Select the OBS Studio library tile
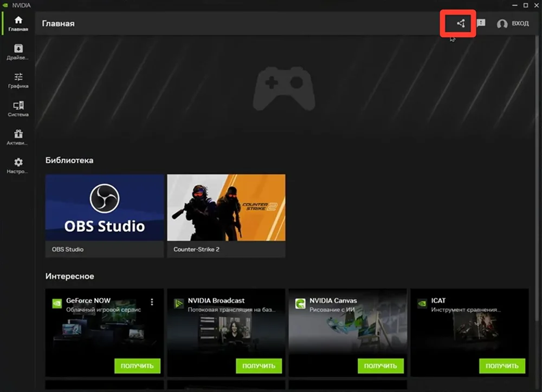This screenshot has width=542, height=392. coord(105,207)
